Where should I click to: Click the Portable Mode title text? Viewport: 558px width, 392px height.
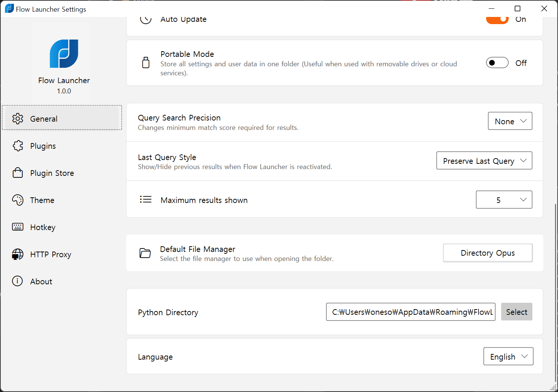pos(187,54)
